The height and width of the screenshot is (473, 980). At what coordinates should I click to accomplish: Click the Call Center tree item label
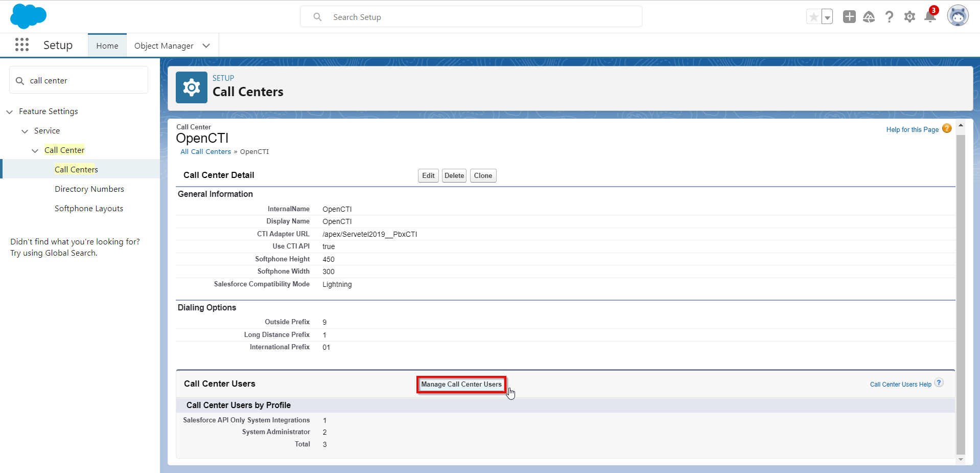click(64, 150)
